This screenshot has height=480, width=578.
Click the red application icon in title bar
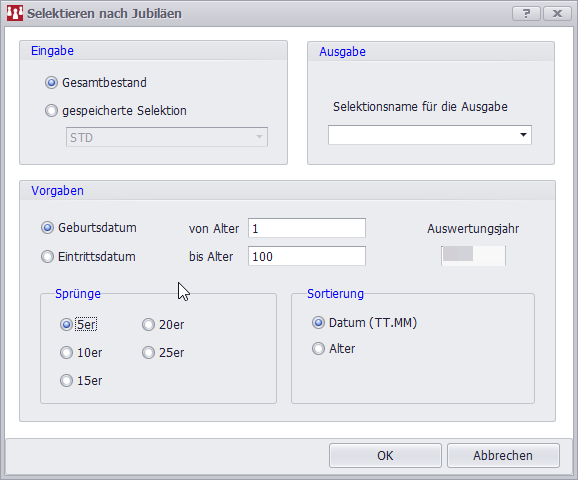15,13
